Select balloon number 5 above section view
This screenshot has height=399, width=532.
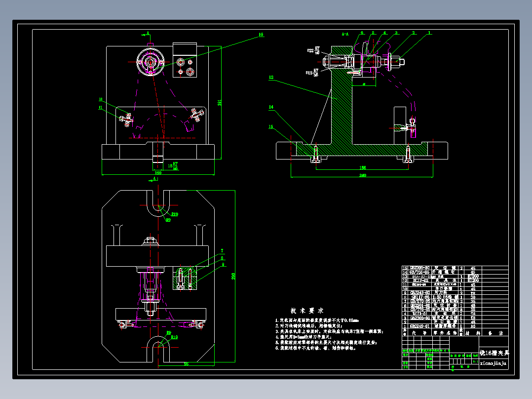coord(373,33)
